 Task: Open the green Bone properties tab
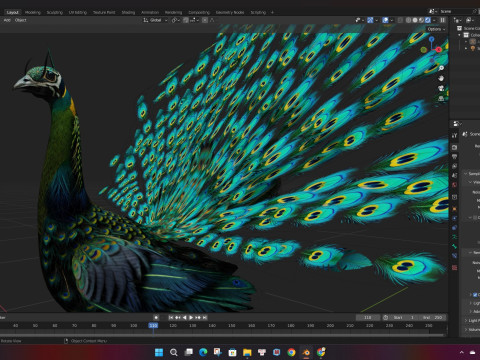454,246
